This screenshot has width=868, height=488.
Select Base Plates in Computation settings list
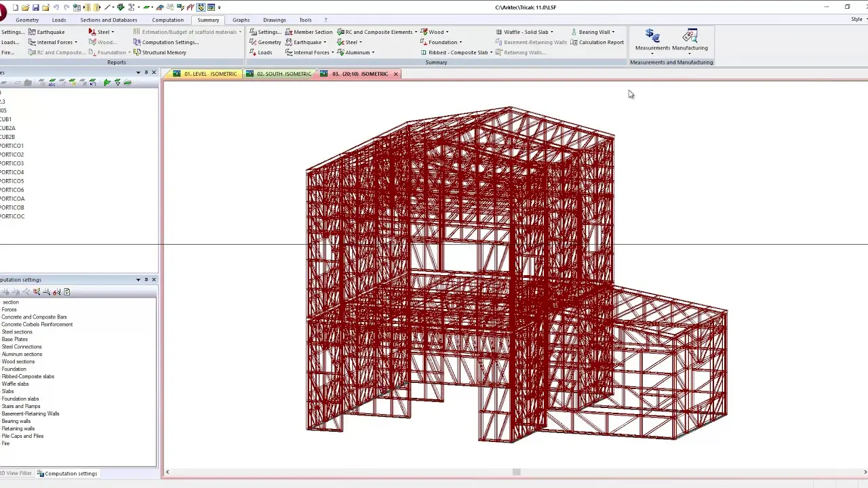pos(15,340)
